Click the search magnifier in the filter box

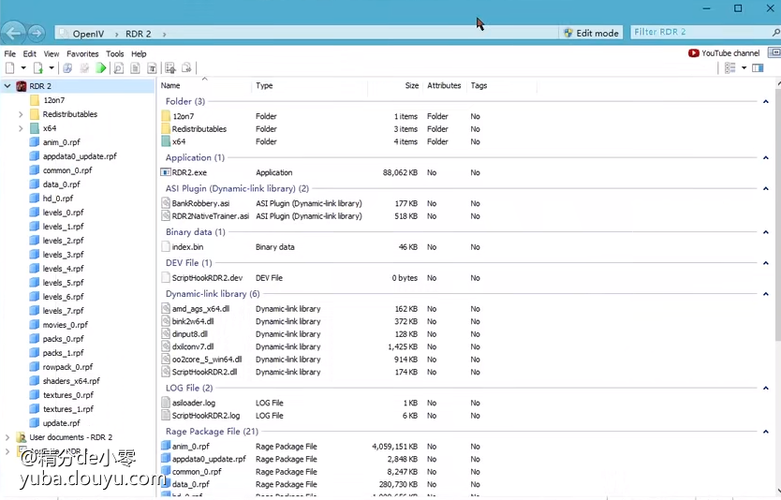point(776,33)
